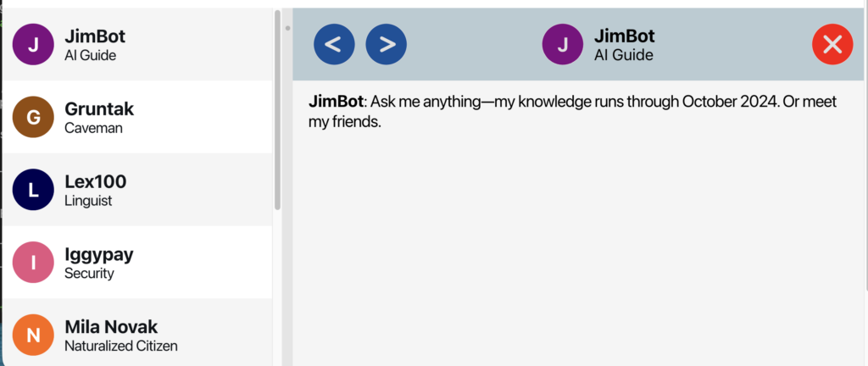Image resolution: width=868 pixels, height=366 pixels.
Task: Click the JimBot title in the chat header
Action: (x=624, y=36)
